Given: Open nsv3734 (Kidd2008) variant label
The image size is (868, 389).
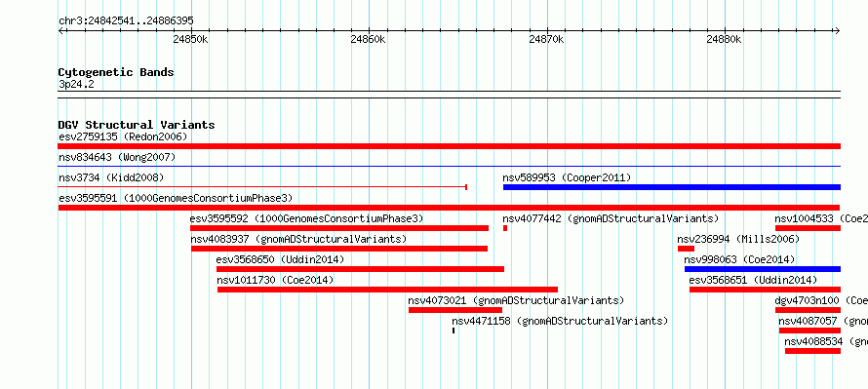Looking at the screenshot, I should (x=111, y=177).
